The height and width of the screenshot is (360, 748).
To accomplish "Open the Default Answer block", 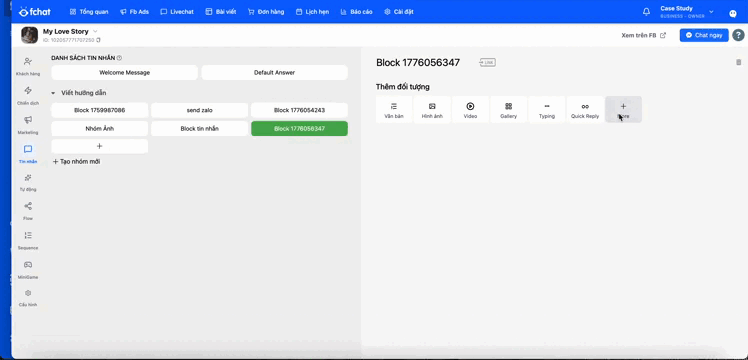I will [x=274, y=72].
